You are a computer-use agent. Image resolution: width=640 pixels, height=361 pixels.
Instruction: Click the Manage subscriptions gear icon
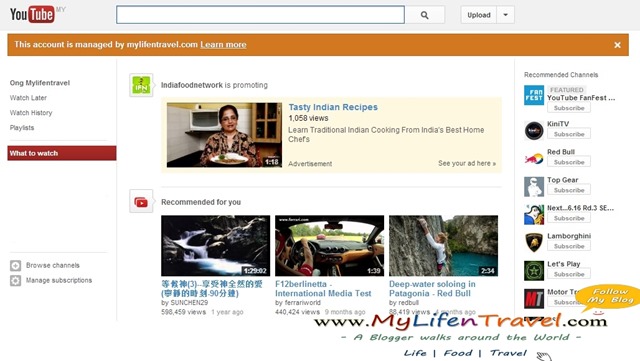(x=16, y=281)
